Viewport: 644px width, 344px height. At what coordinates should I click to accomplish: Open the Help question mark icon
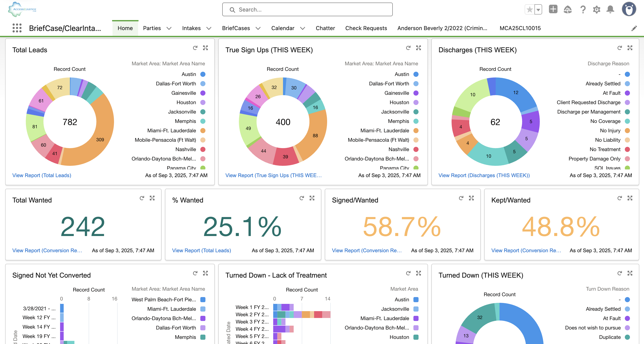(583, 10)
